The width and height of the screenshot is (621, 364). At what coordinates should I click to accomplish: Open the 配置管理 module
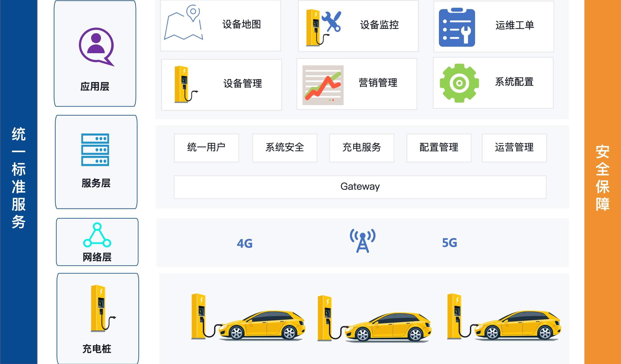pyautogui.click(x=439, y=148)
